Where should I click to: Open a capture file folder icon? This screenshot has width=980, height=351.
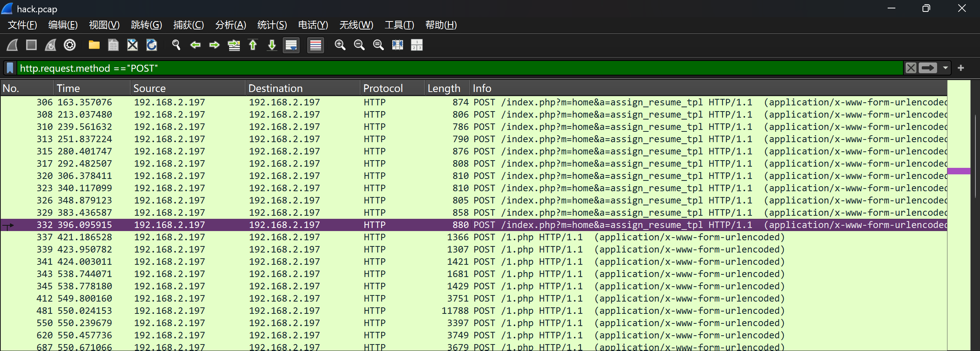tap(94, 45)
